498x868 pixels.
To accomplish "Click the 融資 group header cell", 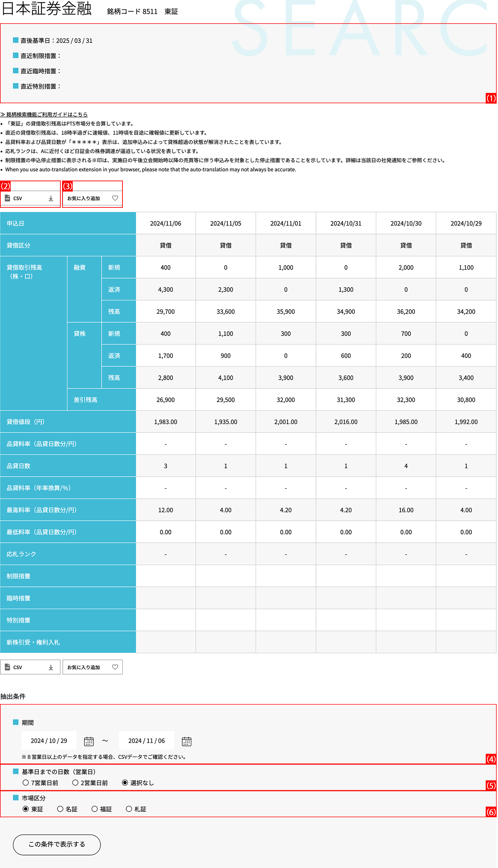I will (x=84, y=289).
